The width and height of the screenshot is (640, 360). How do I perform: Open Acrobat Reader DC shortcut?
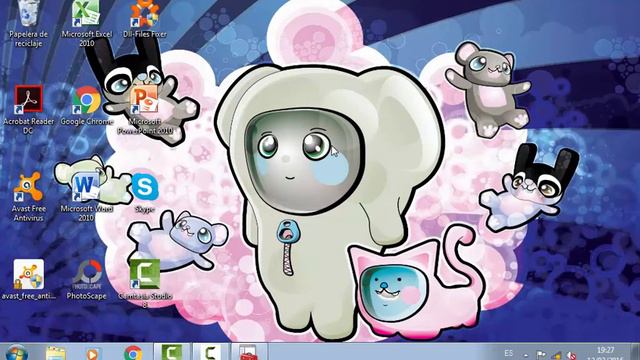(x=28, y=109)
